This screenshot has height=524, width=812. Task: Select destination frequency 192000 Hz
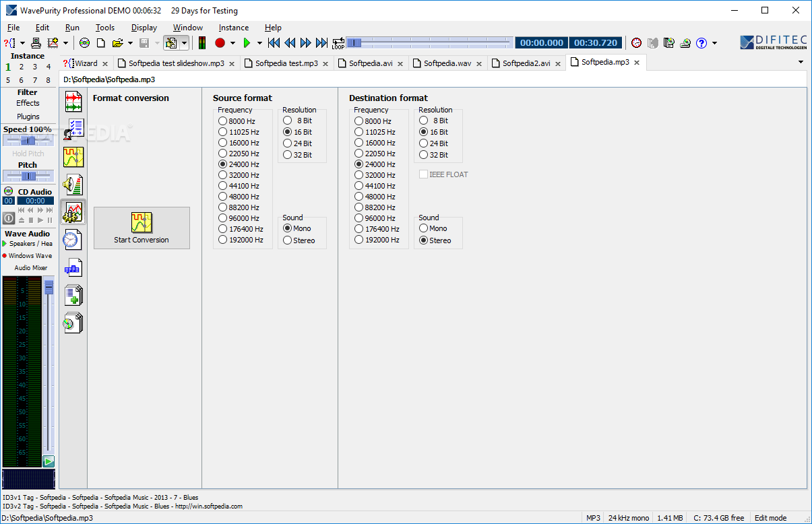click(377, 240)
